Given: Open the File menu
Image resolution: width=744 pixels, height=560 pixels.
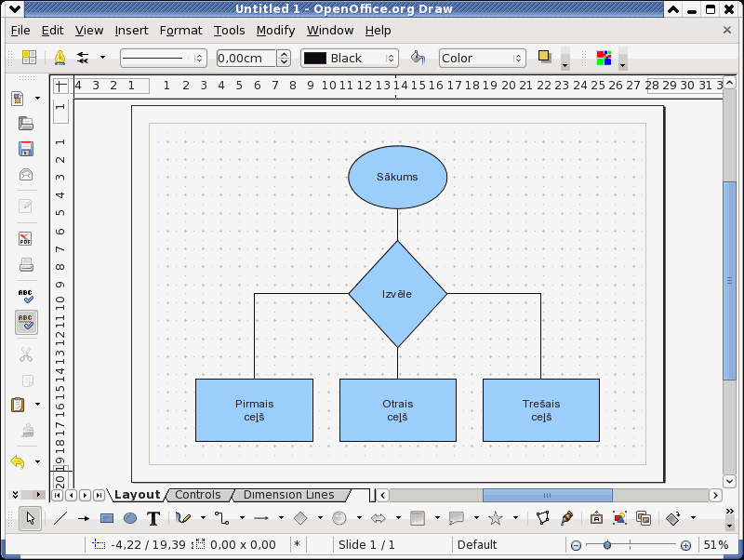Looking at the screenshot, I should tap(20, 31).
